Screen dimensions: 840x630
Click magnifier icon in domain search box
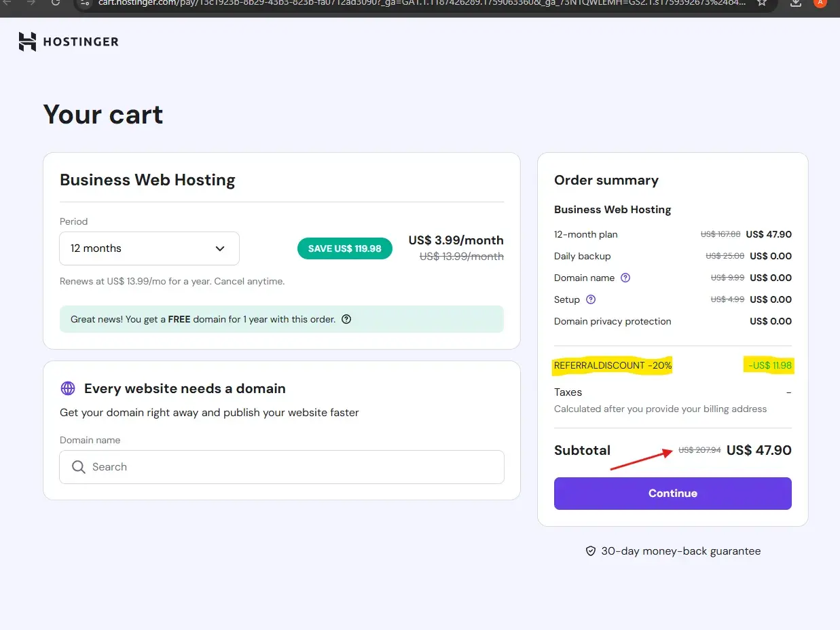(79, 467)
